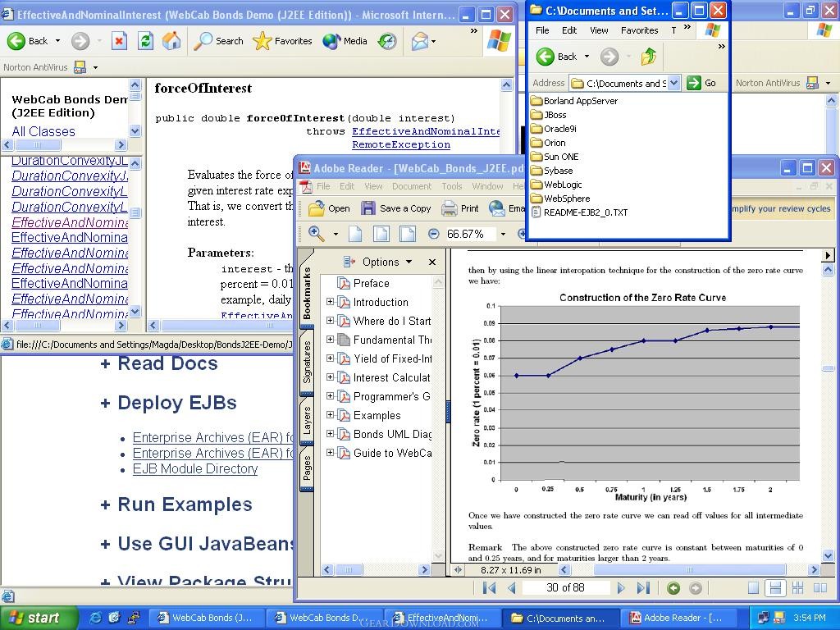The height and width of the screenshot is (630, 840).
Task: Expand the Examples bookmark
Action: [x=331, y=415]
